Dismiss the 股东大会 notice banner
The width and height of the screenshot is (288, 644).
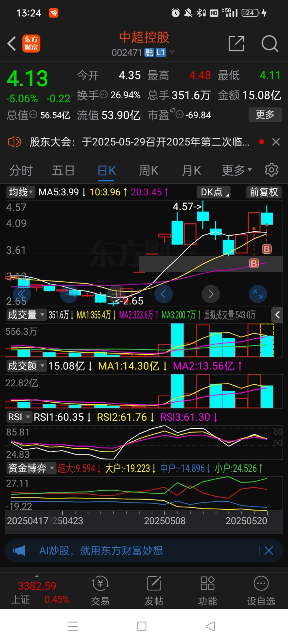[x=276, y=142]
